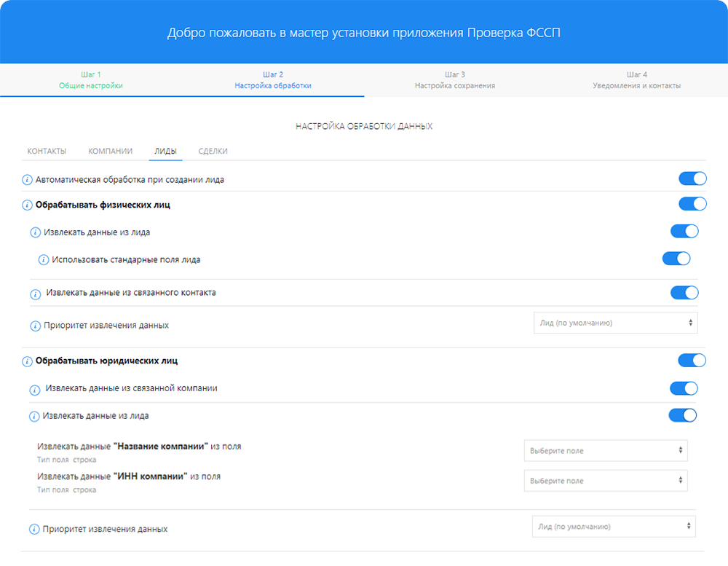Open field dropdown for Название компании
The image size is (728, 566).
[606, 451]
